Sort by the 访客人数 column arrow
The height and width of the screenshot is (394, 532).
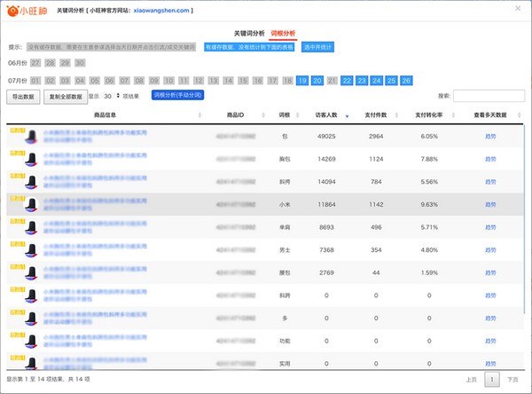pyautogui.click(x=348, y=115)
